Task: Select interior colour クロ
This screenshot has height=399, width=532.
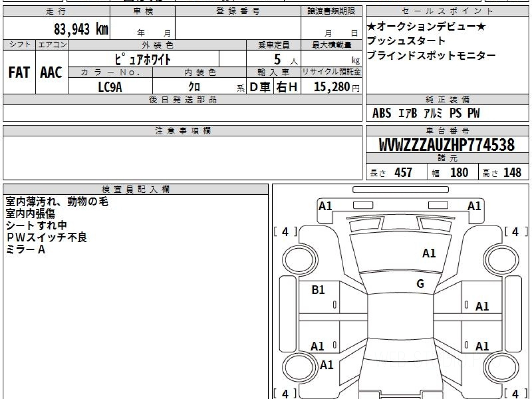Action: tap(194, 87)
